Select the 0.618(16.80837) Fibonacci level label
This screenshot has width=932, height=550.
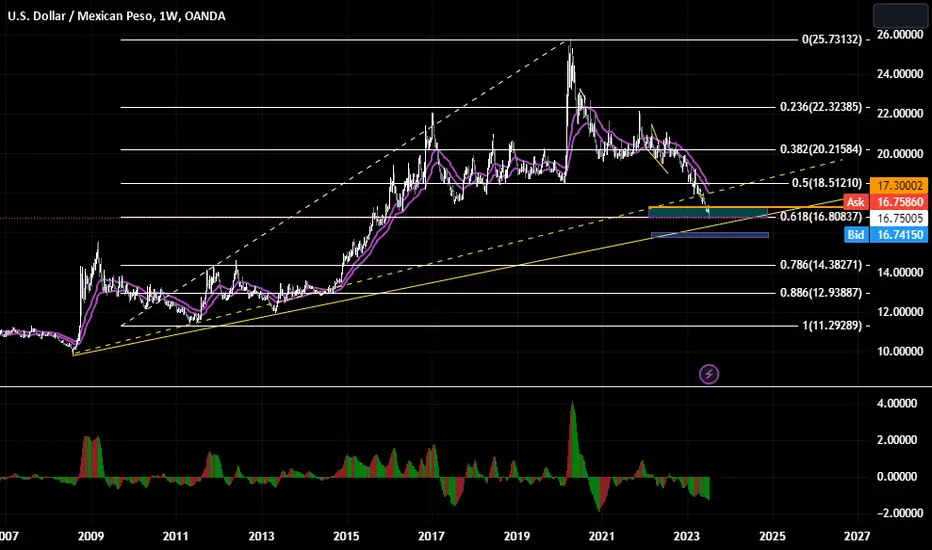click(x=821, y=216)
